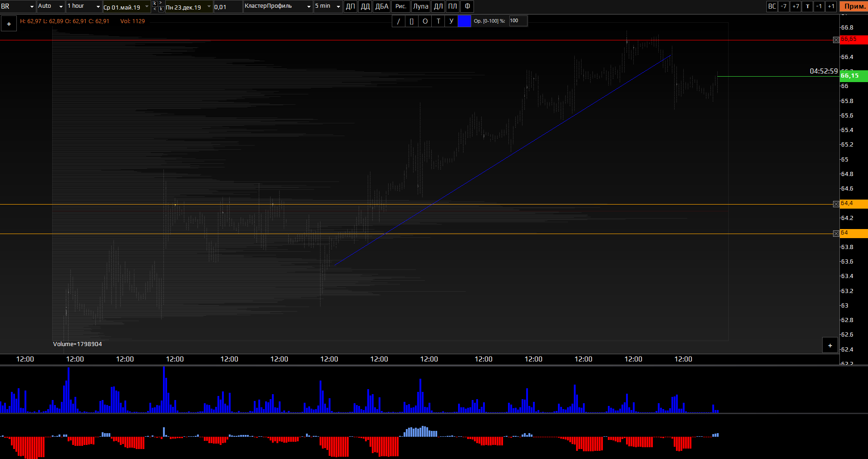Select the ellipse drawing tool
This screenshot has height=459, width=868.
(425, 21)
